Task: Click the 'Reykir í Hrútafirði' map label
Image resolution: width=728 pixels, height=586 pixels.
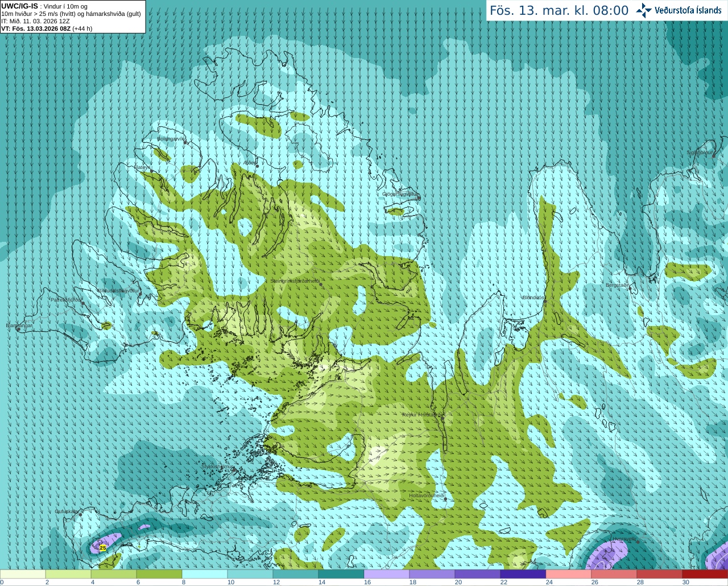Action: [x=421, y=415]
